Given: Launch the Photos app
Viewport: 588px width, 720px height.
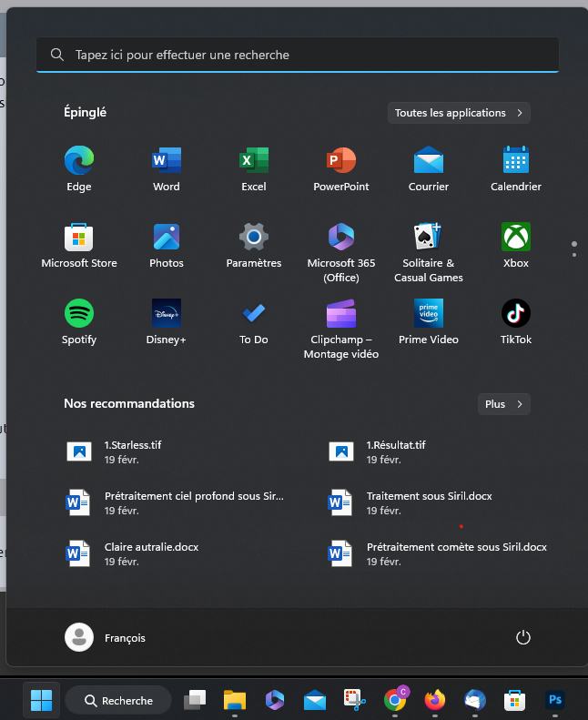Looking at the screenshot, I should pos(167,246).
